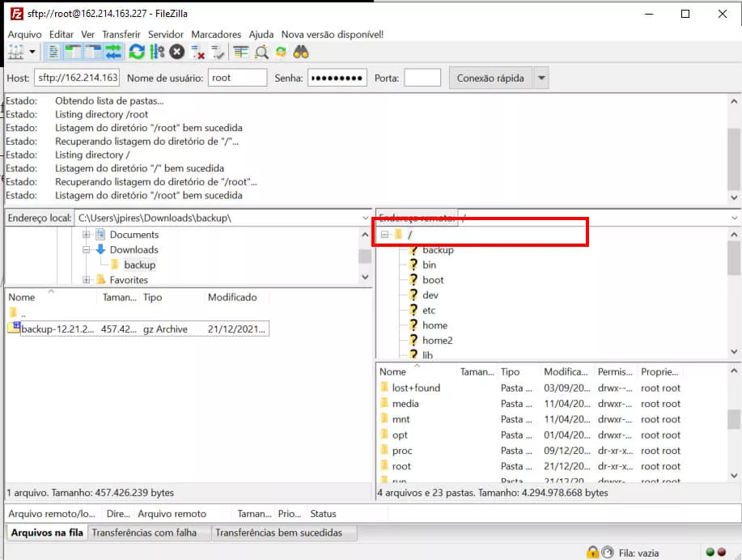The width and height of the screenshot is (742, 560).
Task: Disconnect from the current server
Action: tap(197, 52)
